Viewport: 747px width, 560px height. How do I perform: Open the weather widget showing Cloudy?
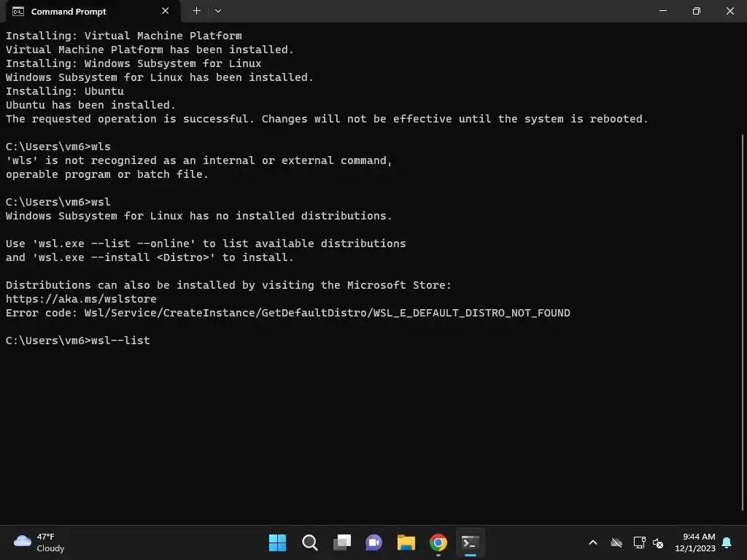coord(39,542)
